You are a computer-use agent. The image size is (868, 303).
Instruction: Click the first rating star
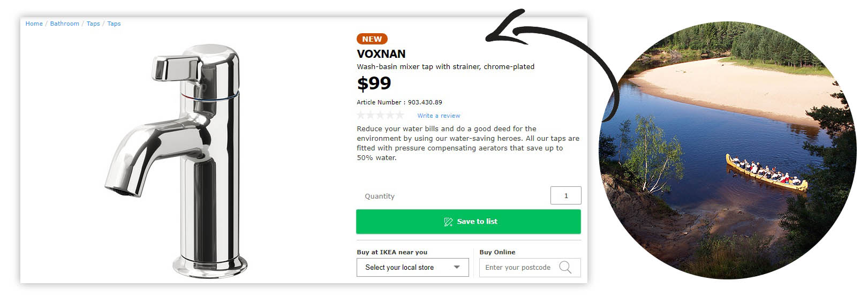point(361,115)
